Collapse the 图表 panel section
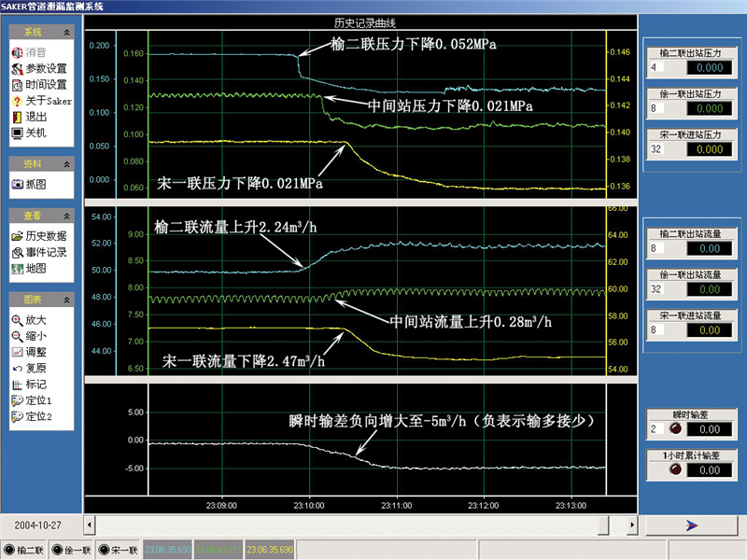 (x=67, y=300)
